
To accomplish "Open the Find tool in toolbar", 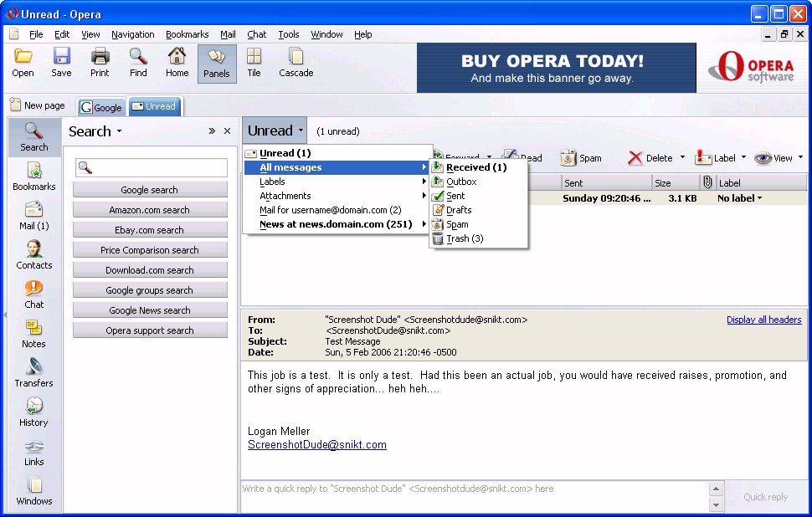I will pos(138,63).
